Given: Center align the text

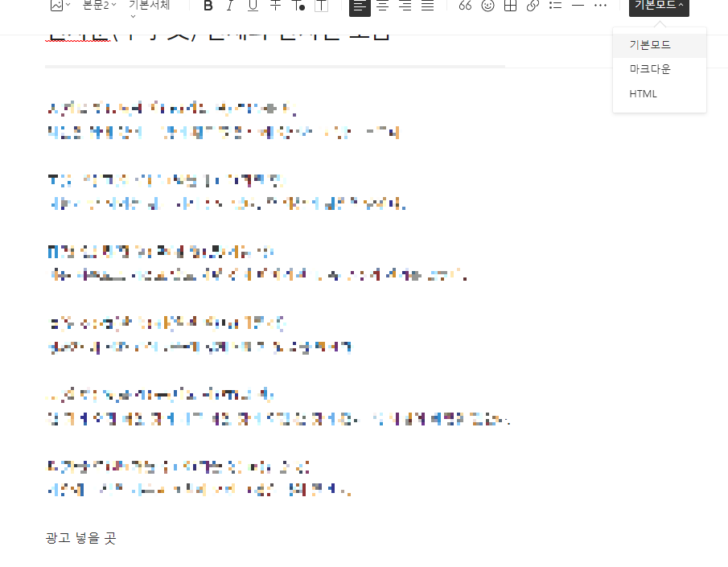Looking at the screenshot, I should point(383,6).
